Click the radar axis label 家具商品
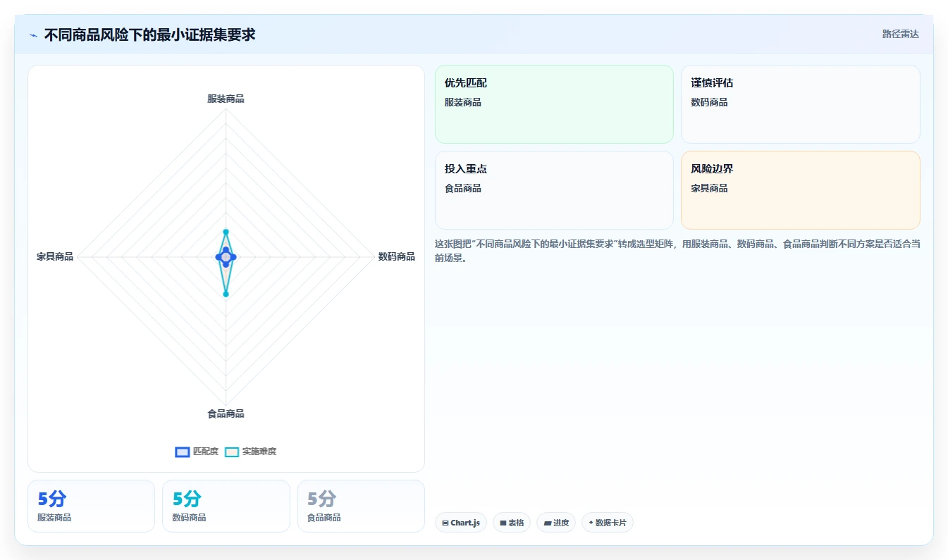The image size is (948, 560). pos(55,256)
